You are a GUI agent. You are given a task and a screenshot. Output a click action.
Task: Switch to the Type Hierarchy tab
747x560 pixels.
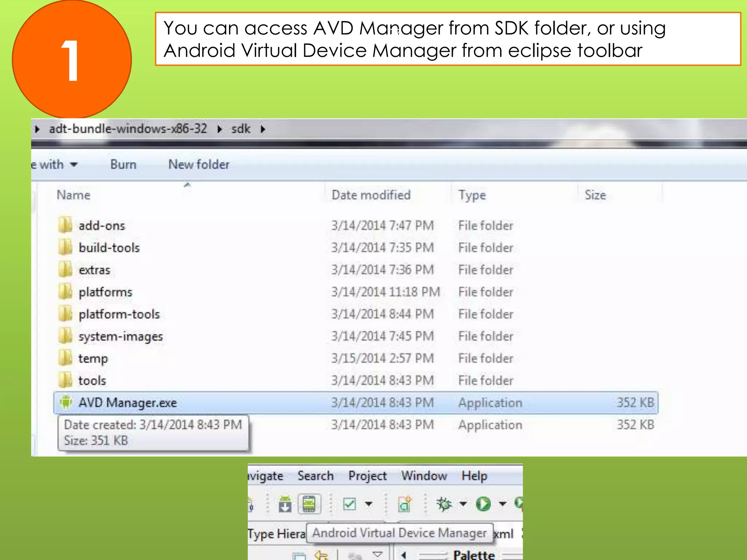point(276,534)
